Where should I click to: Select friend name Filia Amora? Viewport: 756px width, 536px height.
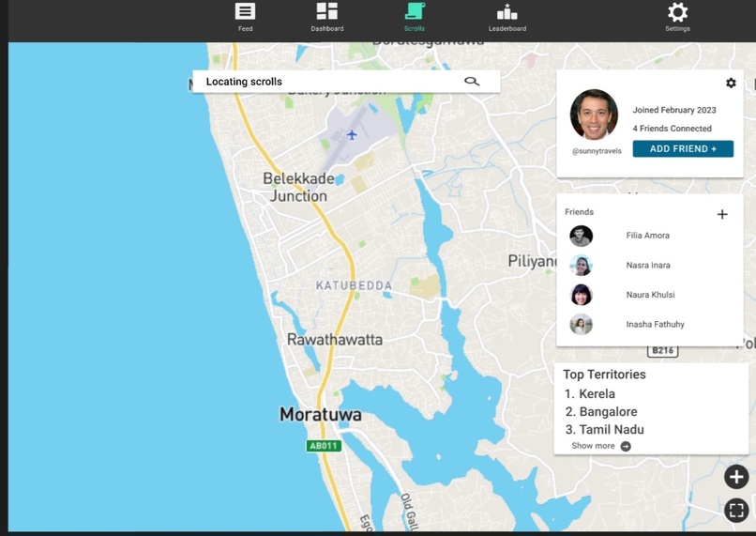click(647, 236)
